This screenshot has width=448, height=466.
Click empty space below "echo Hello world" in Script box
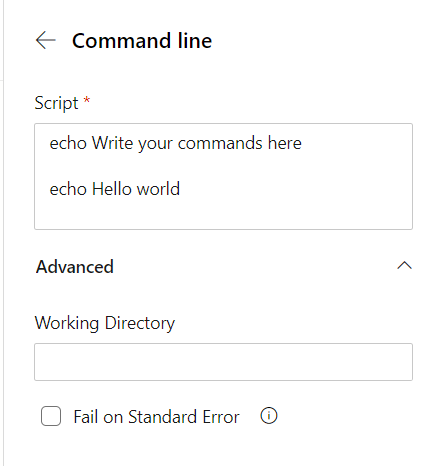click(223, 215)
